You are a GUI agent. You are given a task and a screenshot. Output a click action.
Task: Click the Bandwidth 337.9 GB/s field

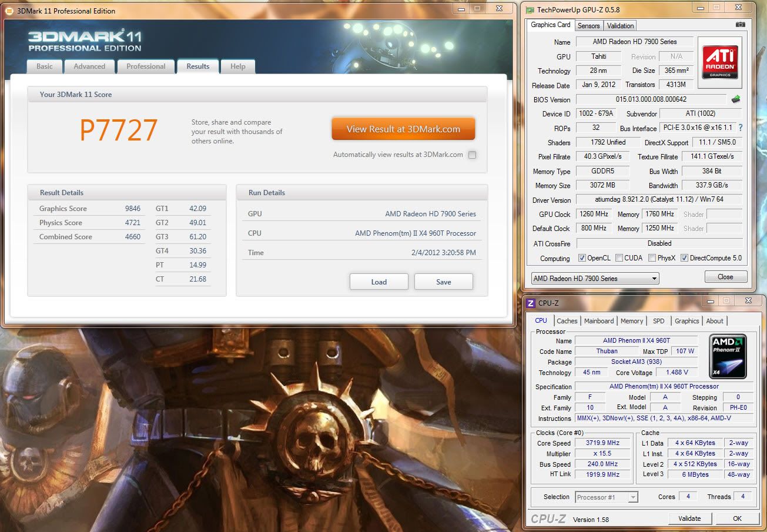711,185
